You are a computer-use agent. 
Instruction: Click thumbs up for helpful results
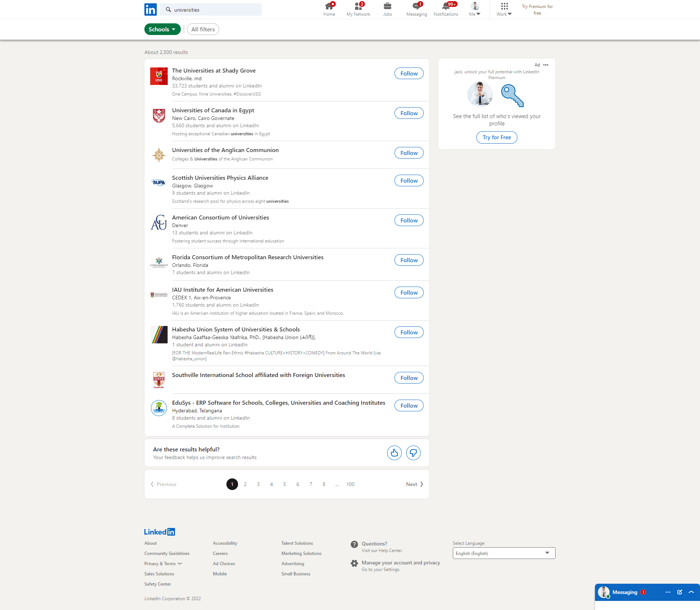pyautogui.click(x=394, y=453)
